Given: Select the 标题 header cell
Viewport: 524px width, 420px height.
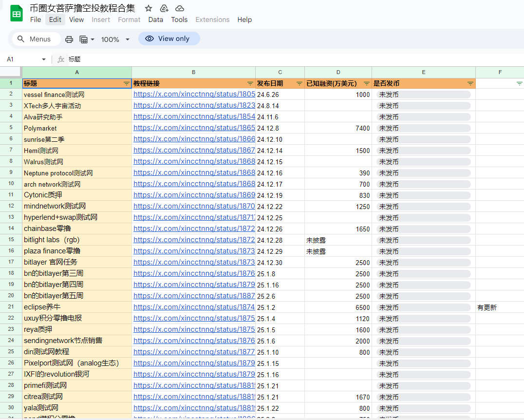Looking at the screenshot, I should click(77, 83).
